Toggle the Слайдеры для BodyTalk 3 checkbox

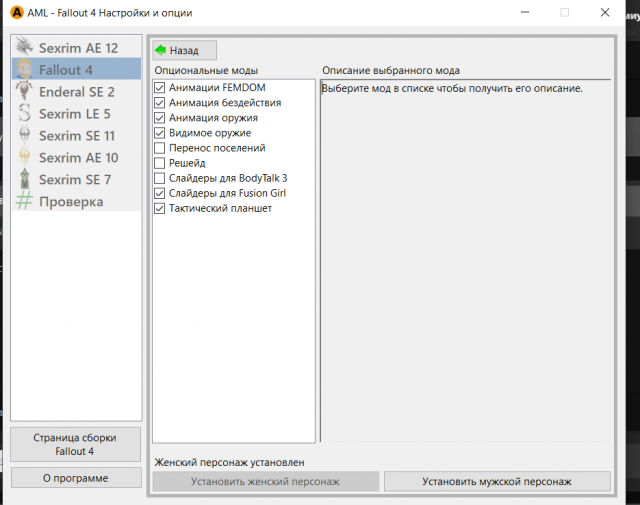pyautogui.click(x=160, y=178)
